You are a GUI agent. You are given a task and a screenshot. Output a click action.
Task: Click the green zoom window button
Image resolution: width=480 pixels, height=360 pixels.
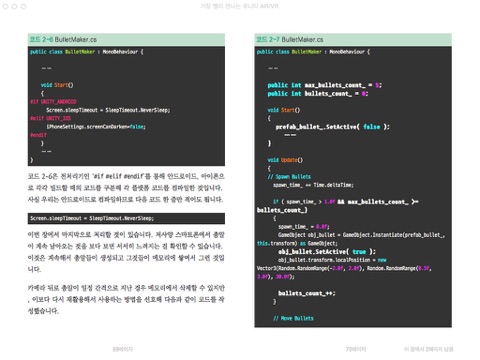[23, 6]
